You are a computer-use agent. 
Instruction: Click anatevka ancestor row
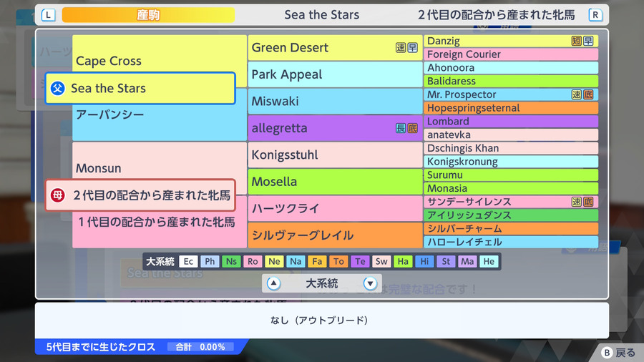pos(510,134)
